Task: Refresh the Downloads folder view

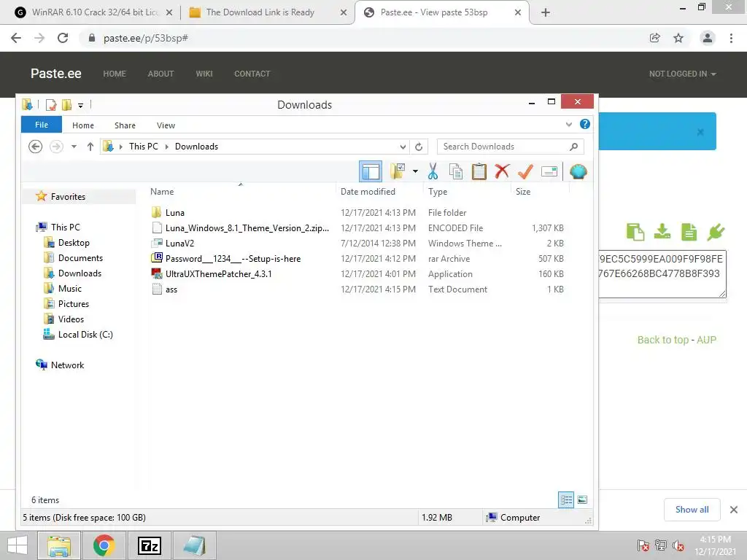Action: click(419, 147)
